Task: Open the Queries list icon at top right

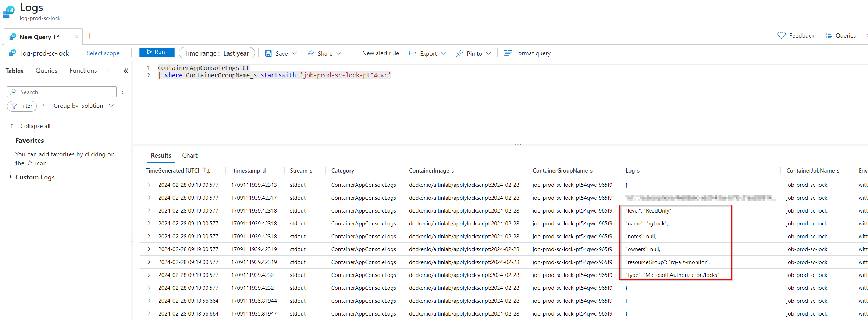Action: 828,35
